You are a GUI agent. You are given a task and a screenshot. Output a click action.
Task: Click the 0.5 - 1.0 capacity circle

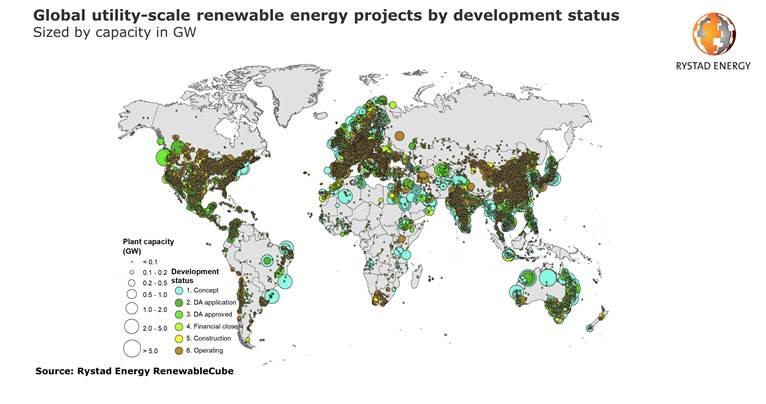[x=130, y=295]
